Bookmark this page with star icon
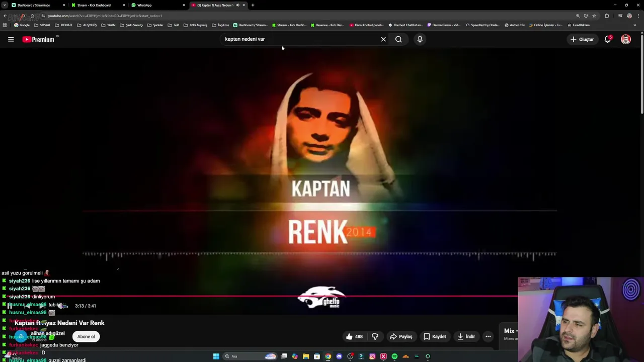Image resolution: width=644 pixels, height=362 pixels. pyautogui.click(x=594, y=16)
